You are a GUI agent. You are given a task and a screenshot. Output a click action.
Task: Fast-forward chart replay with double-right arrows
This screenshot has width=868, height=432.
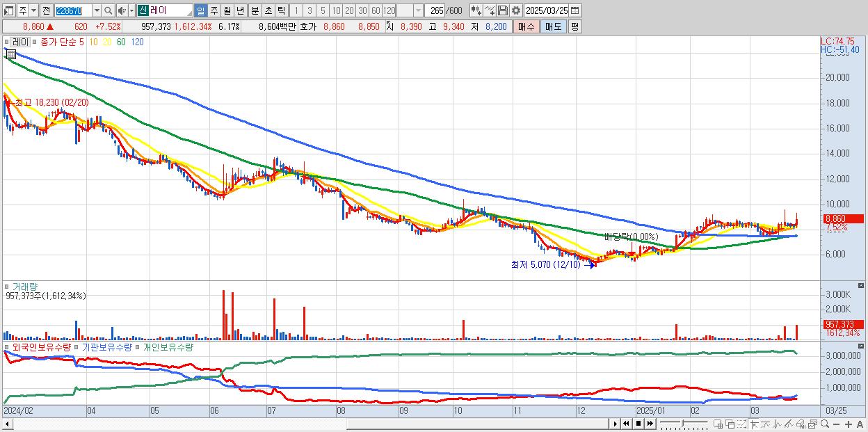click(650, 424)
